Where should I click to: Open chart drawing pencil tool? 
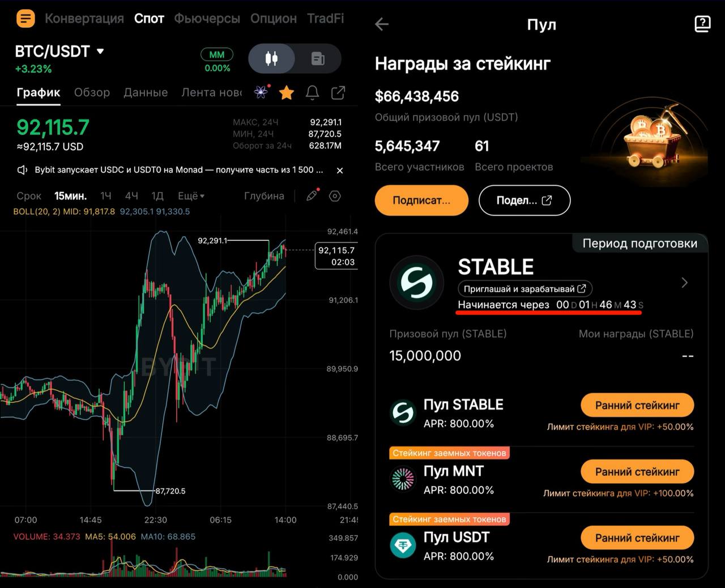pos(312,196)
